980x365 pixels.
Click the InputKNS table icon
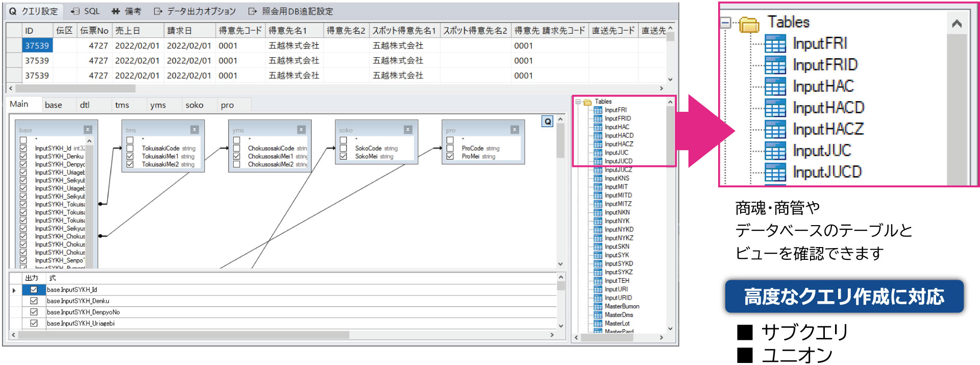(598, 179)
